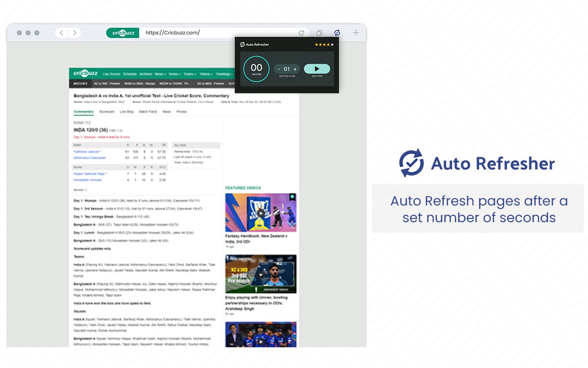Play Fantasy Handbook featured video thumbnail

pyautogui.click(x=260, y=213)
